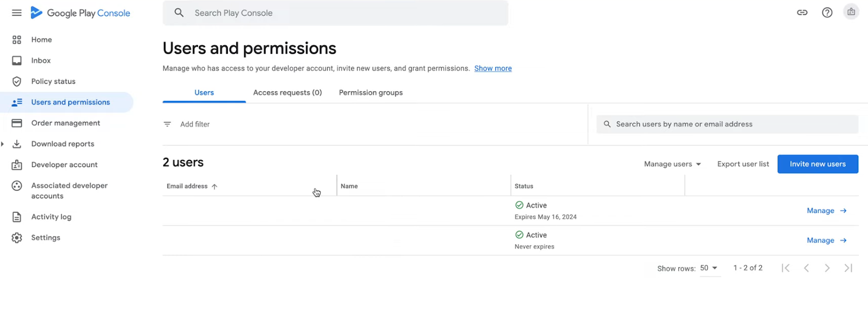Open the developer account avatar icon
868x312 pixels.
851,12
